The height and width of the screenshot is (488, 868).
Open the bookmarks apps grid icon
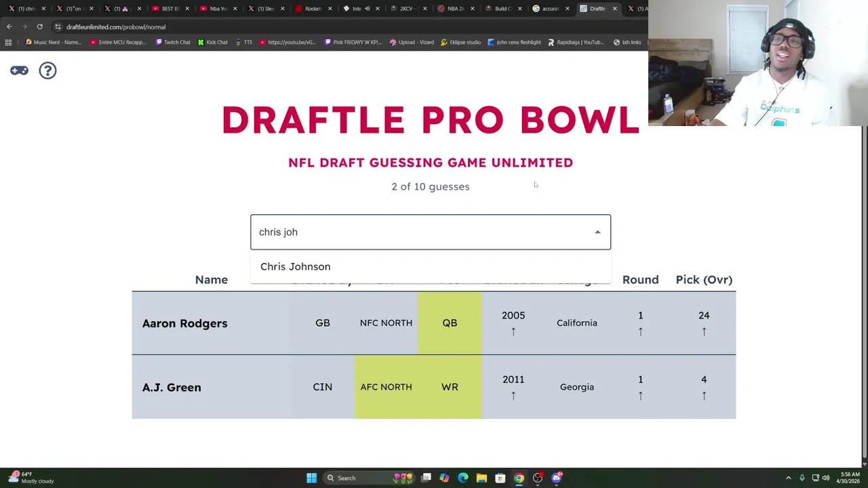[8, 42]
